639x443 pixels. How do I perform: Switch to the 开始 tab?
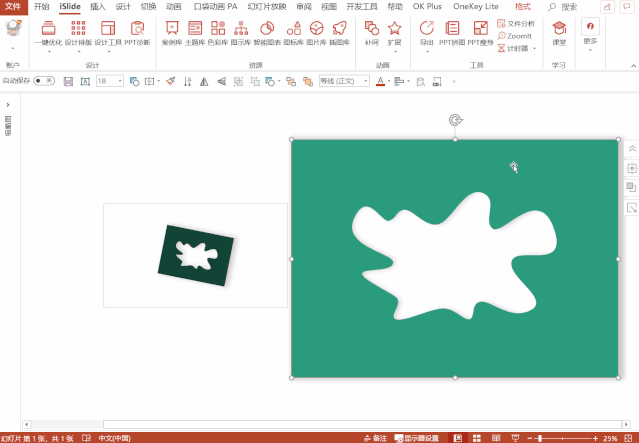pos(41,7)
